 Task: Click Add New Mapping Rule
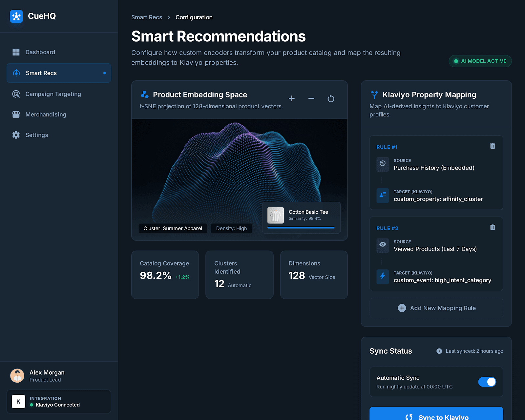click(x=436, y=308)
